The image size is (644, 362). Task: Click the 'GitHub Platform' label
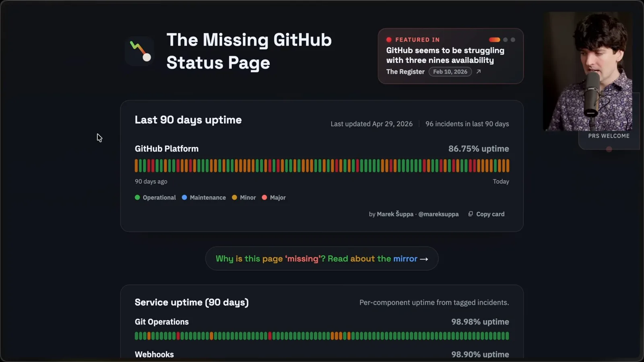pyautogui.click(x=167, y=149)
